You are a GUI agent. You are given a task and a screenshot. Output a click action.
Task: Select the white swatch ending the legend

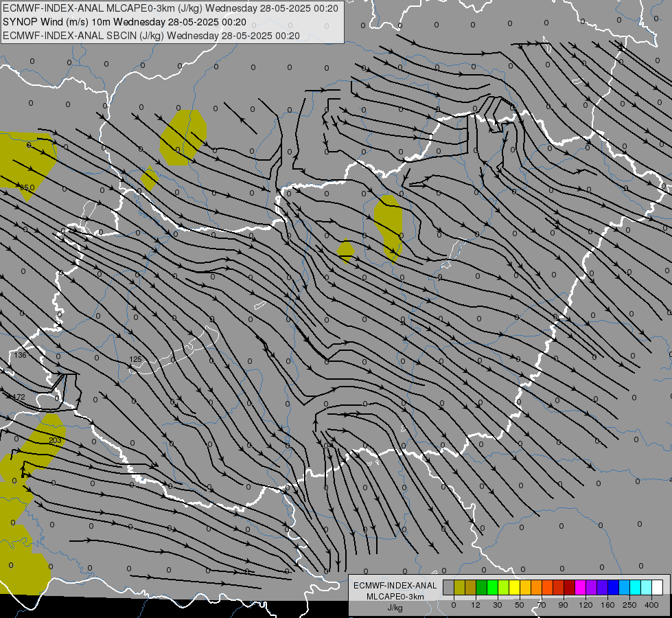coord(658,587)
